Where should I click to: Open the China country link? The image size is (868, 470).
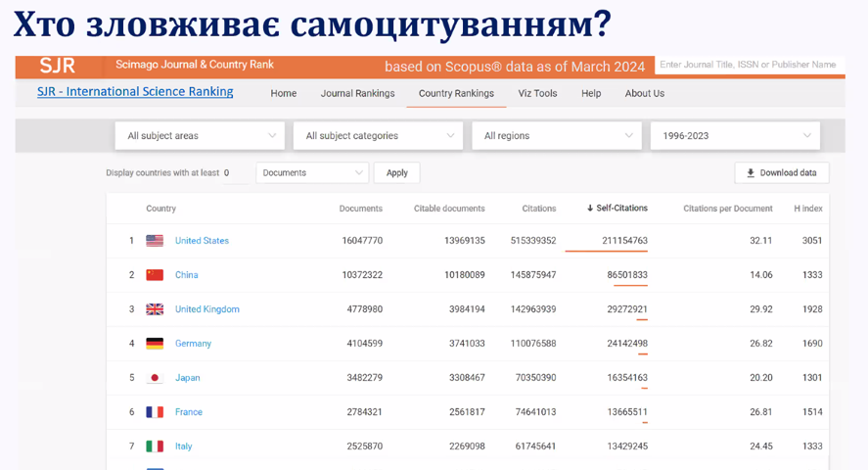click(x=187, y=275)
